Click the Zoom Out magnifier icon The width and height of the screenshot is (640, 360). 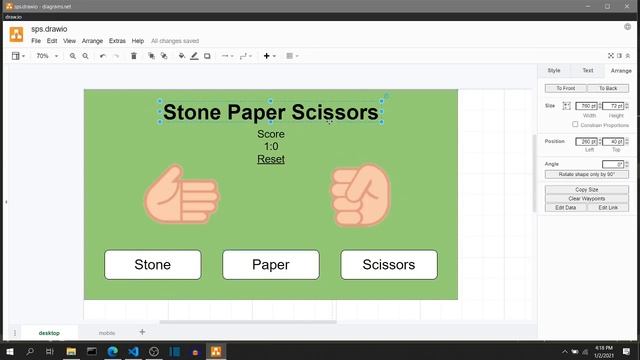[85, 56]
